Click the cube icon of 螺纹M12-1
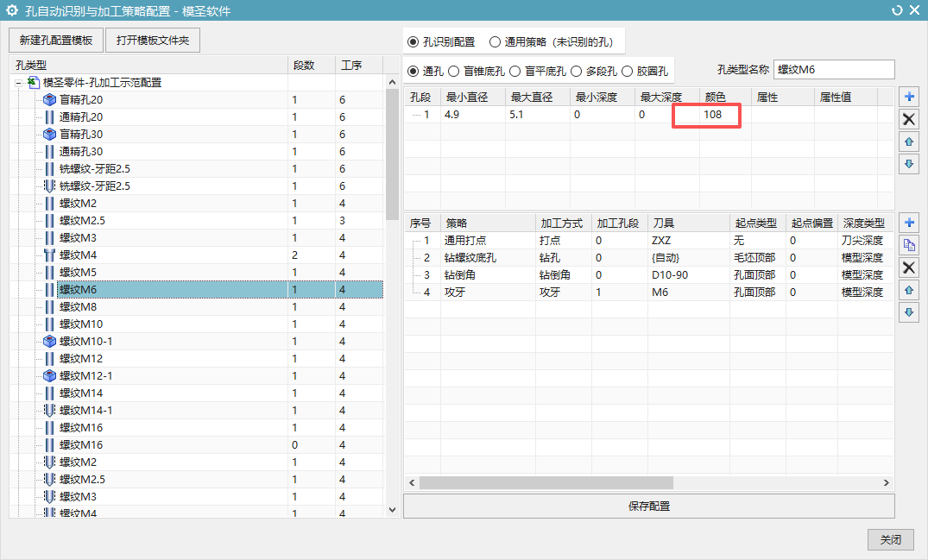Viewport: 928px width, 560px height. (50, 375)
